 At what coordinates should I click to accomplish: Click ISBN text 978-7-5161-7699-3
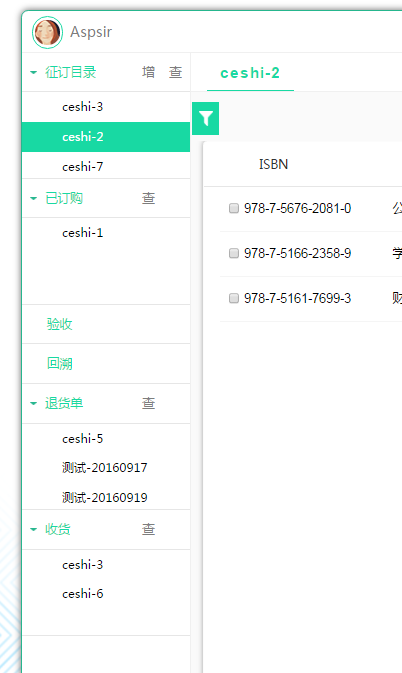click(x=297, y=298)
